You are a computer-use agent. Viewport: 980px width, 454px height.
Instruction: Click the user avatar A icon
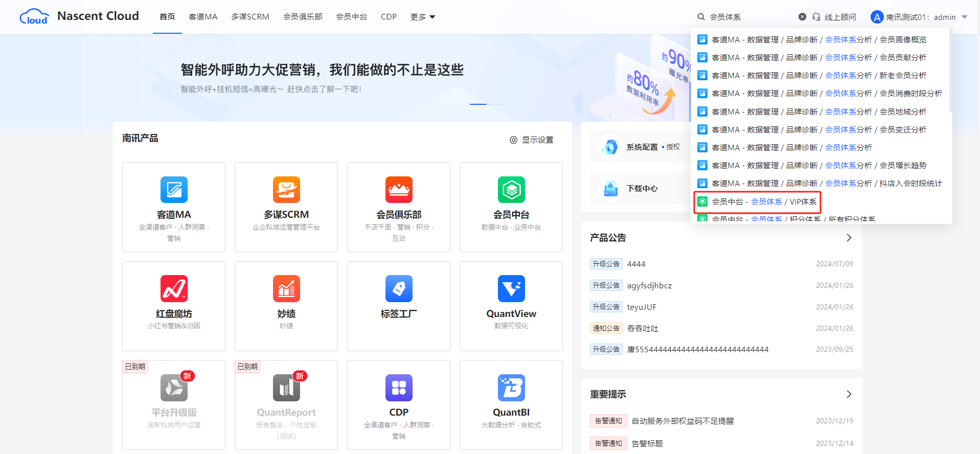coord(877,17)
